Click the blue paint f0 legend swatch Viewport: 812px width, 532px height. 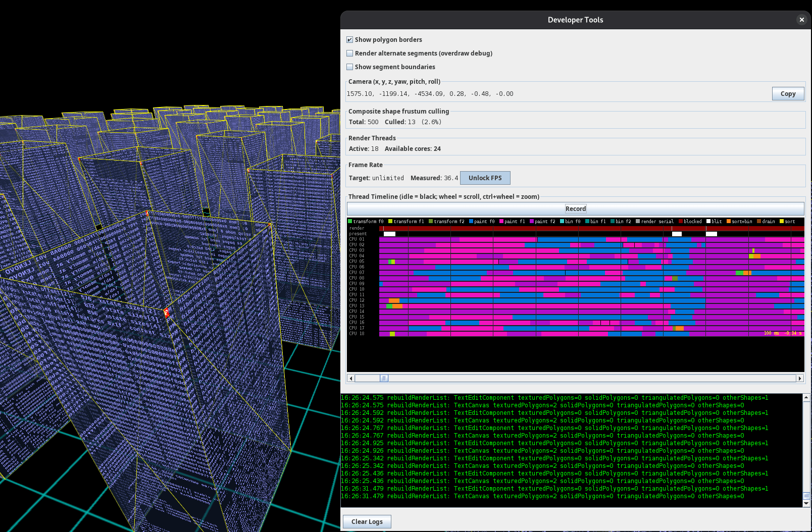coord(471,221)
